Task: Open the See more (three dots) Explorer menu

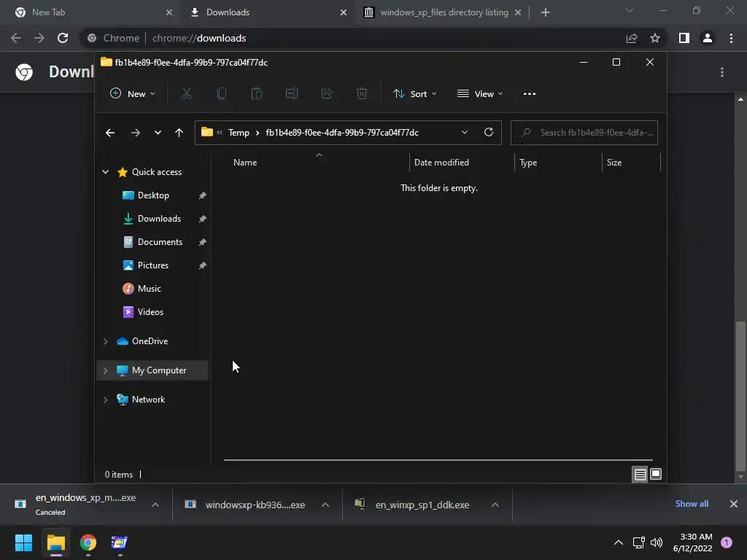Action: coord(530,94)
